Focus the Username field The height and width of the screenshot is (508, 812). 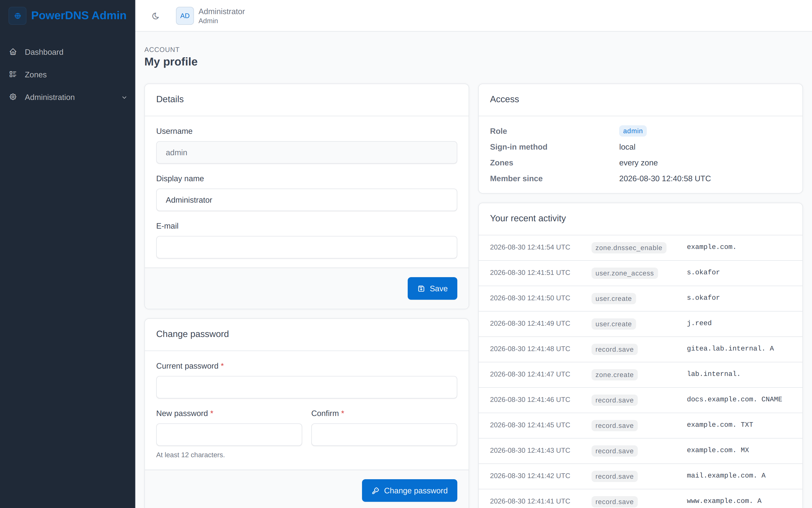click(x=306, y=152)
